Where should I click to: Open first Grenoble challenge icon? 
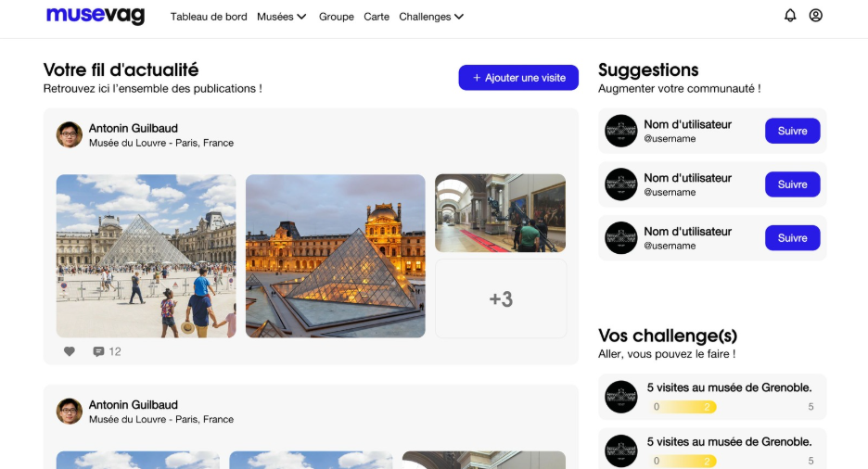pyautogui.click(x=621, y=397)
